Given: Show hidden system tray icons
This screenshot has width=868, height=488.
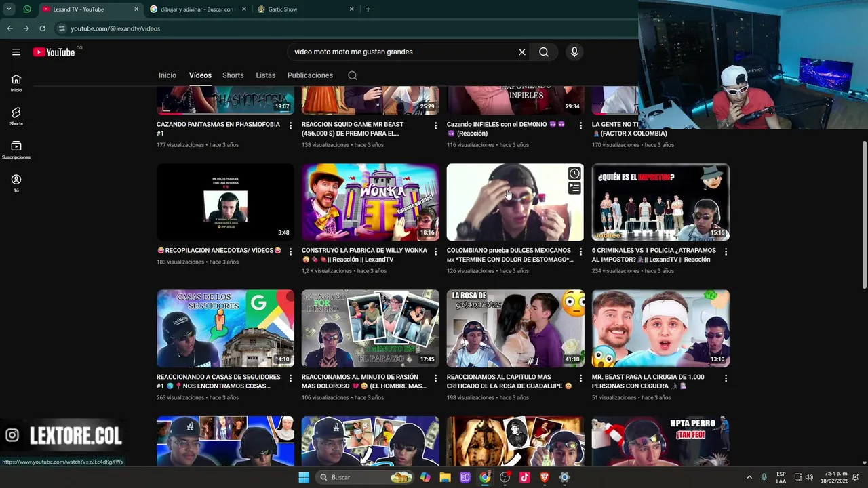Looking at the screenshot, I should point(749,477).
